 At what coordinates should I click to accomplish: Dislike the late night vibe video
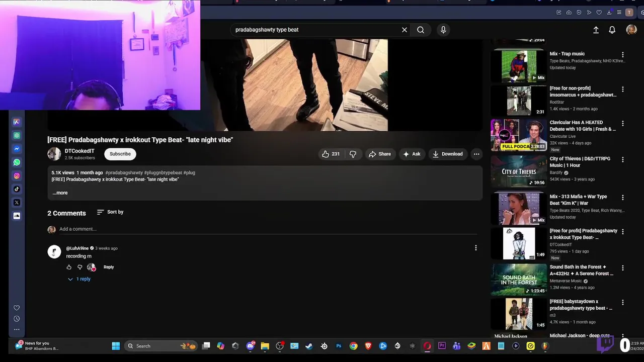pos(353,154)
